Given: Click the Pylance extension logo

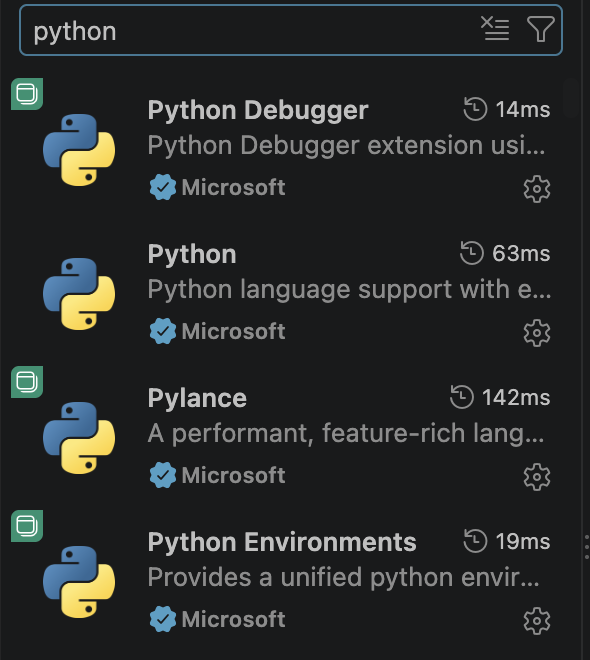Looking at the screenshot, I should pos(79,438).
